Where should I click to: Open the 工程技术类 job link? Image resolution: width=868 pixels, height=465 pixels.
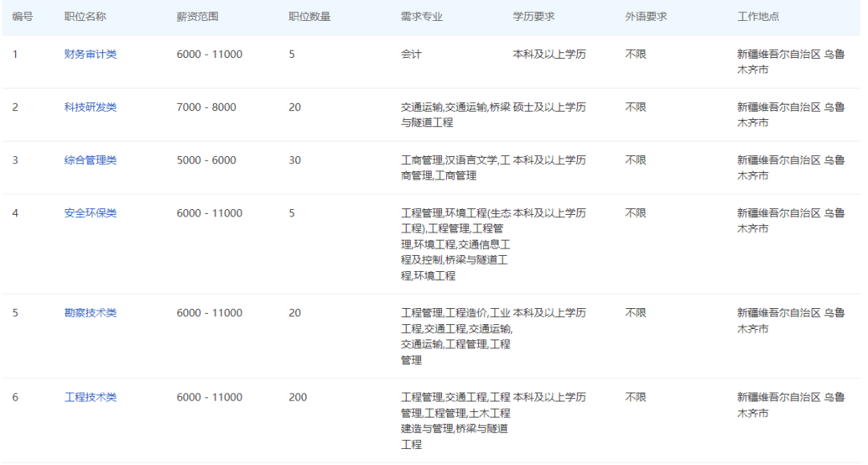(x=90, y=397)
